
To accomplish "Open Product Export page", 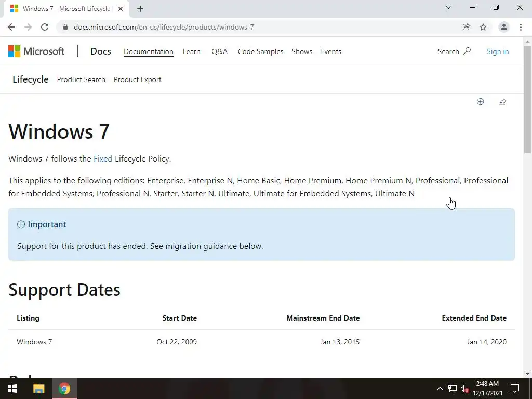I will (137, 79).
